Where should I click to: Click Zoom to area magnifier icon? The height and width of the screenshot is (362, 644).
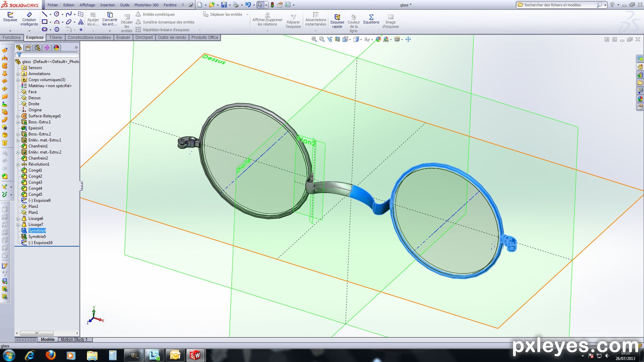pyautogui.click(x=322, y=39)
